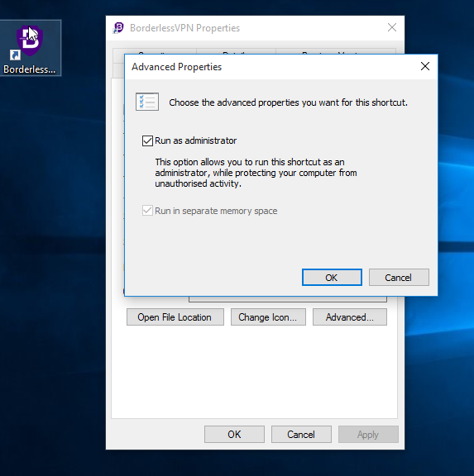Cancel the Advanced Properties dialog
This screenshot has height=476, width=474.
point(399,277)
